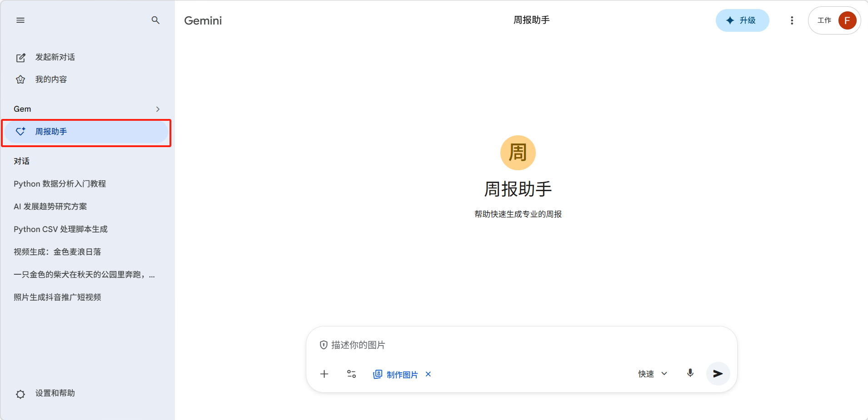
Task: Open 我的内容 in sidebar
Action: click(x=51, y=79)
